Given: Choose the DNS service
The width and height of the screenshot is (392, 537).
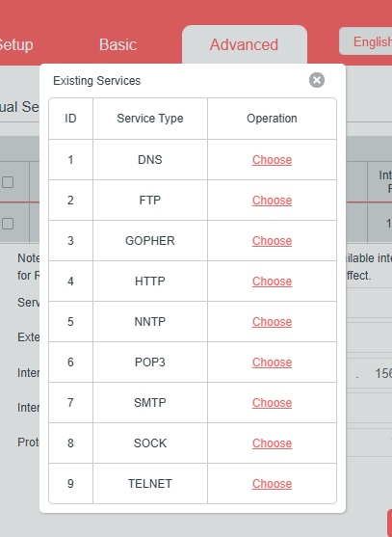Looking at the screenshot, I should [272, 160].
